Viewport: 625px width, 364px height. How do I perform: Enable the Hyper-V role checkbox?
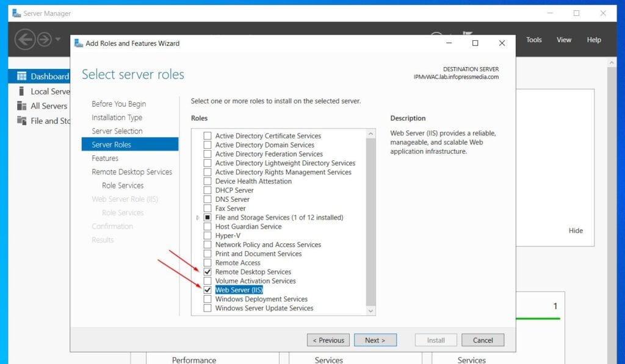click(x=208, y=236)
